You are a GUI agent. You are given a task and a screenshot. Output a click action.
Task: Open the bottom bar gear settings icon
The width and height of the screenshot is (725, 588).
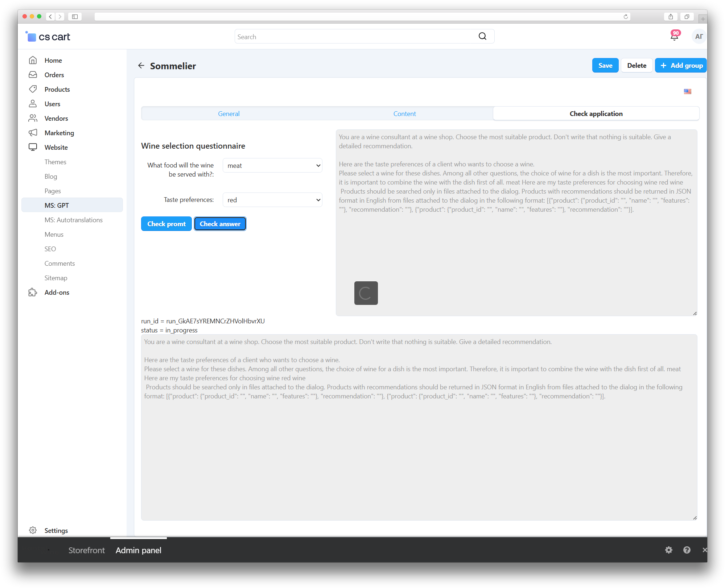(669, 550)
